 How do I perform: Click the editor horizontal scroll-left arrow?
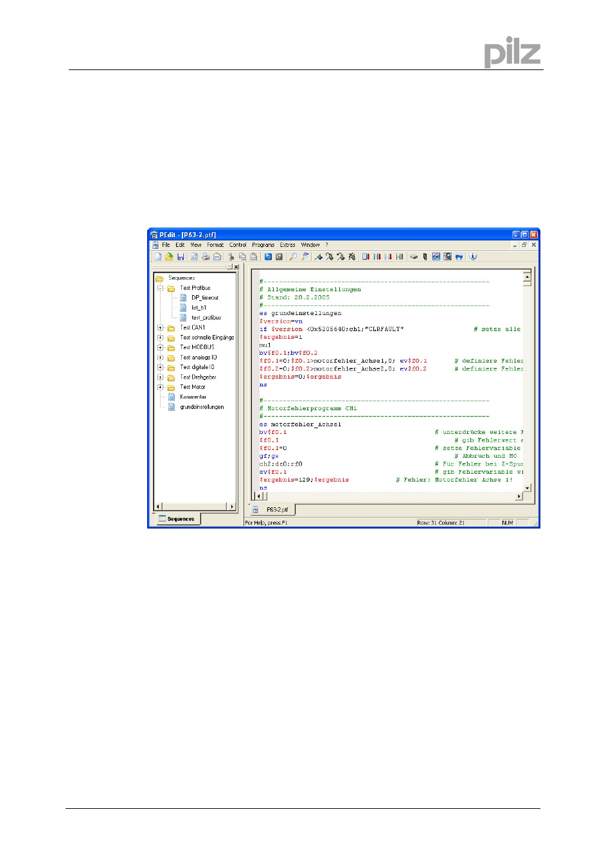[x=260, y=496]
